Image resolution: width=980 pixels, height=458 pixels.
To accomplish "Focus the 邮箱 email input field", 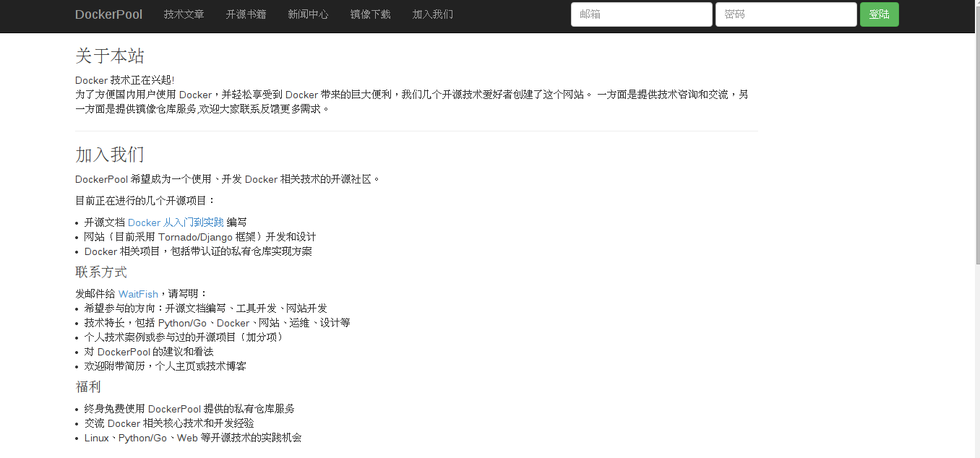I will coord(641,14).
